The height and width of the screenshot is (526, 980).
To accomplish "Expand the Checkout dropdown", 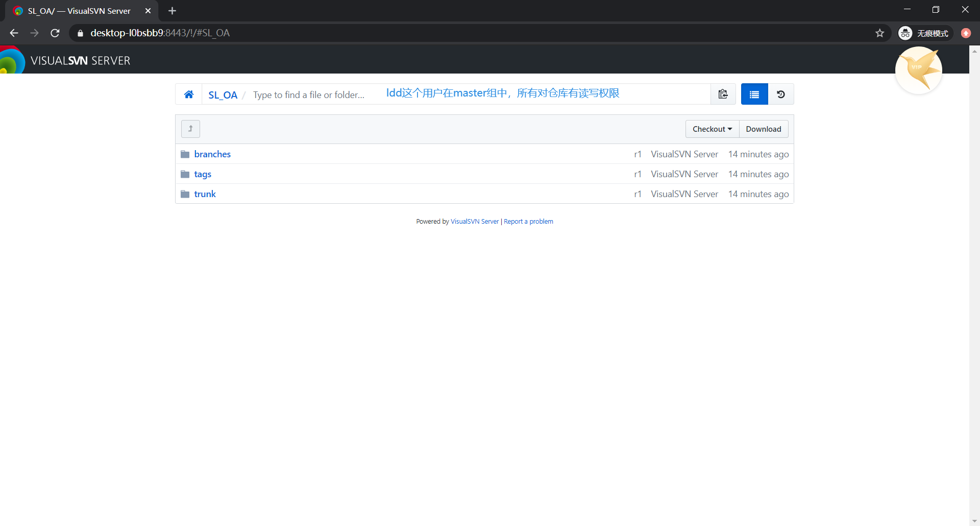I will pos(712,129).
